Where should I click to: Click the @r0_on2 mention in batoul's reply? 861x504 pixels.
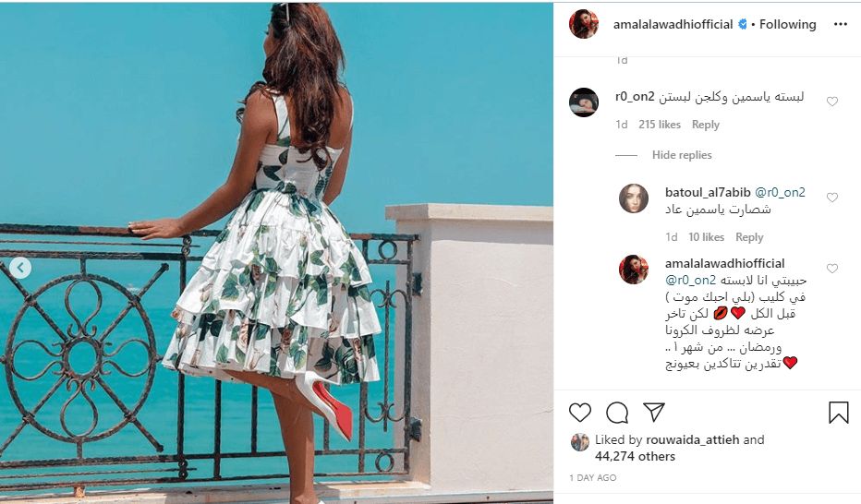(780, 192)
